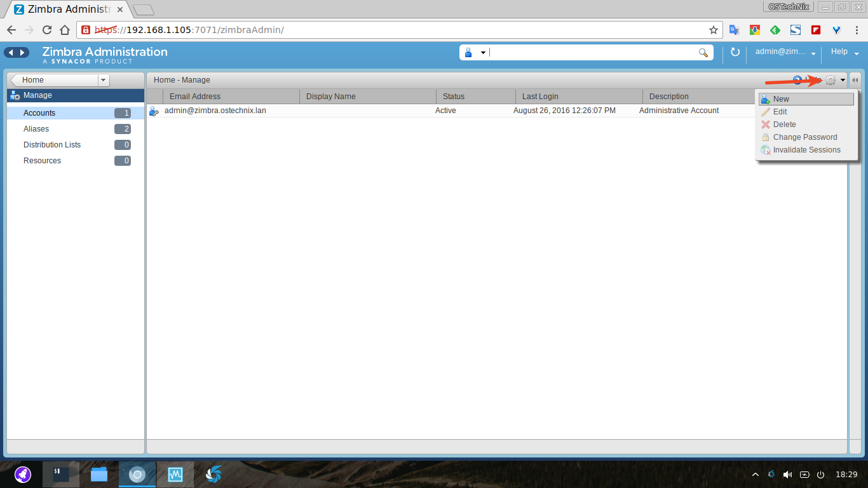This screenshot has width=868, height=488.
Task: Click the Home breadcrumb button
Action: [55, 80]
